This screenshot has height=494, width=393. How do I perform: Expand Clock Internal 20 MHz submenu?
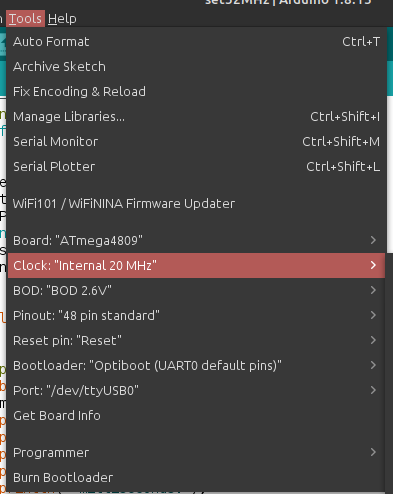pyautogui.click(x=196, y=265)
